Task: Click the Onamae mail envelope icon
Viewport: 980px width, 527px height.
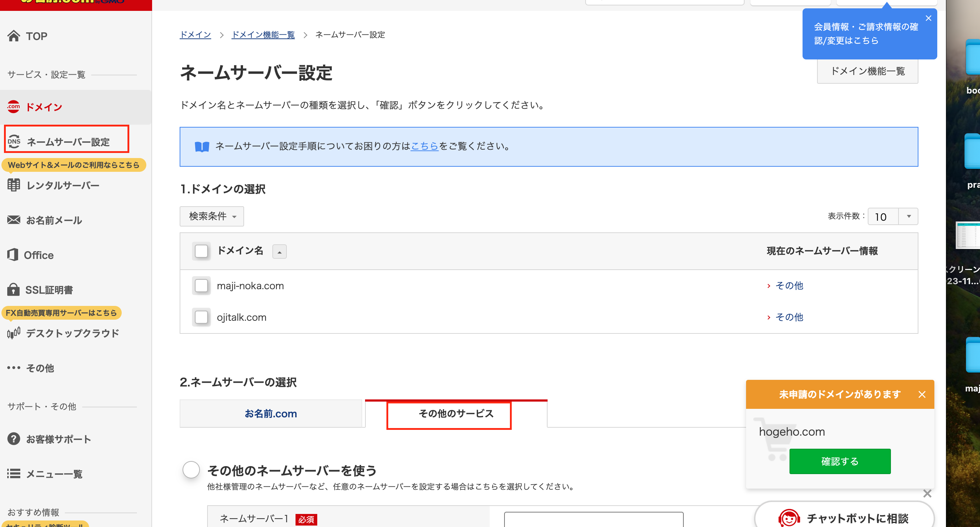Action: 14,220
